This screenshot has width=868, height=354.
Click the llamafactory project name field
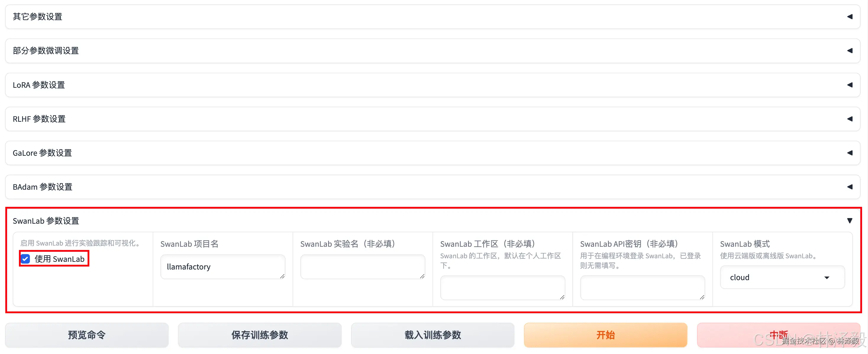pyautogui.click(x=222, y=267)
